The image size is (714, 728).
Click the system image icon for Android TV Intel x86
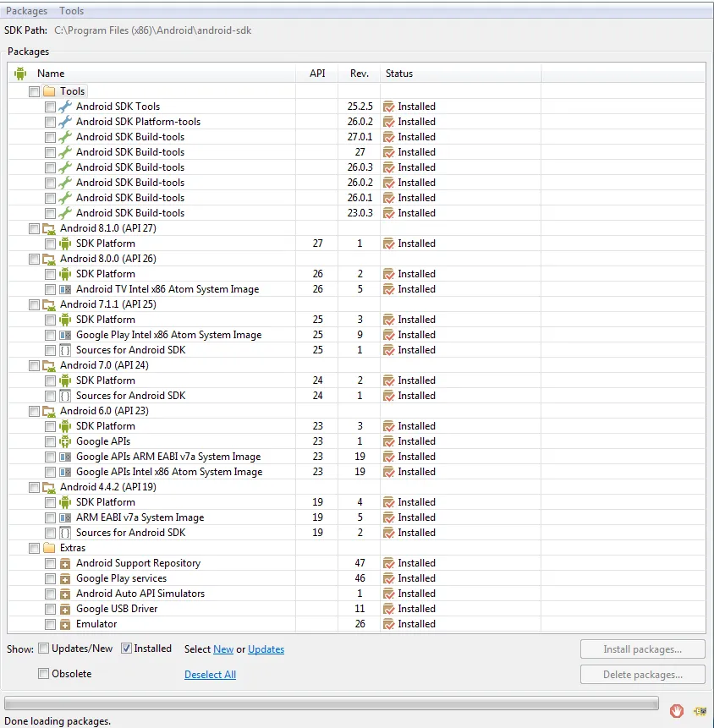pyautogui.click(x=65, y=289)
